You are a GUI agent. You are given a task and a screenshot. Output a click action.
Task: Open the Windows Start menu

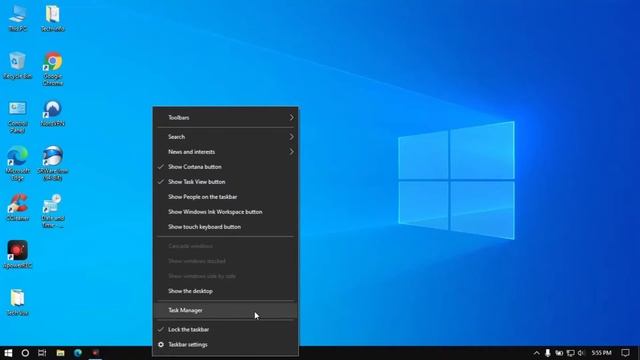click(x=8, y=353)
